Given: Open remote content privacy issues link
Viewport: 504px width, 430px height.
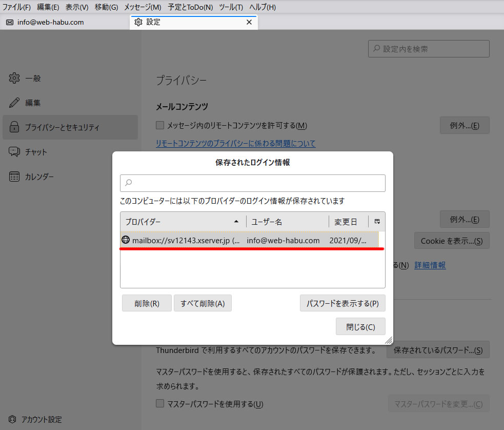Looking at the screenshot, I should point(235,144).
